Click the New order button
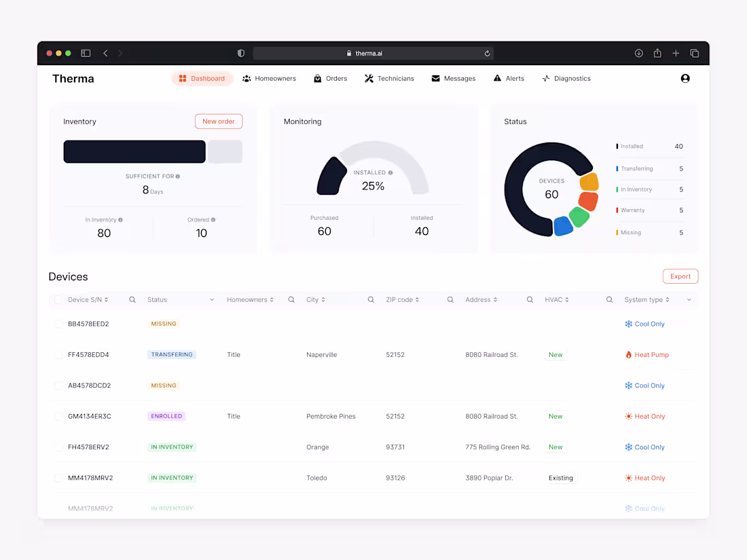 [218, 121]
